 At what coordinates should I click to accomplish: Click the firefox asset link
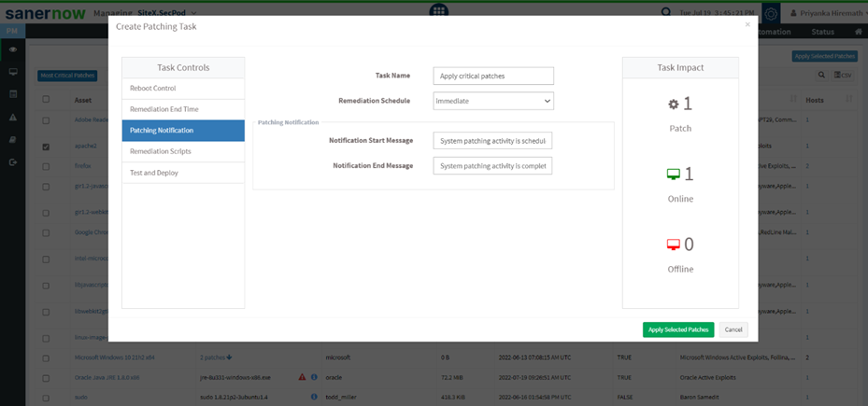pyautogui.click(x=82, y=166)
